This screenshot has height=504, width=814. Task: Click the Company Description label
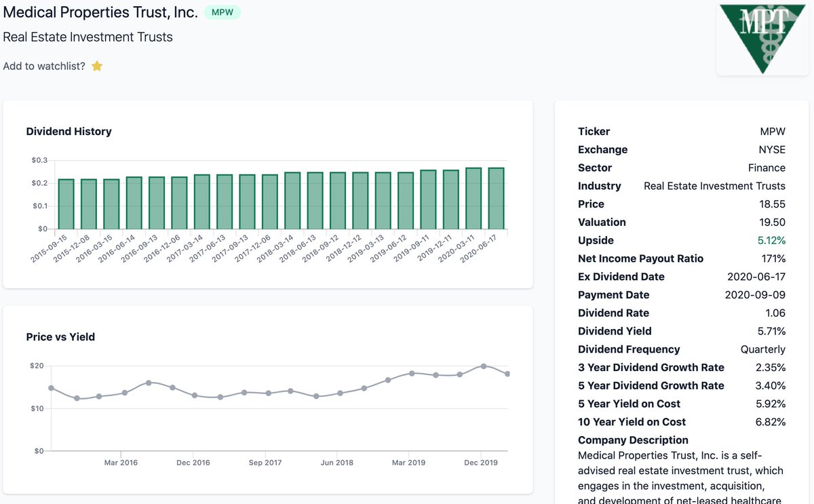(x=633, y=440)
